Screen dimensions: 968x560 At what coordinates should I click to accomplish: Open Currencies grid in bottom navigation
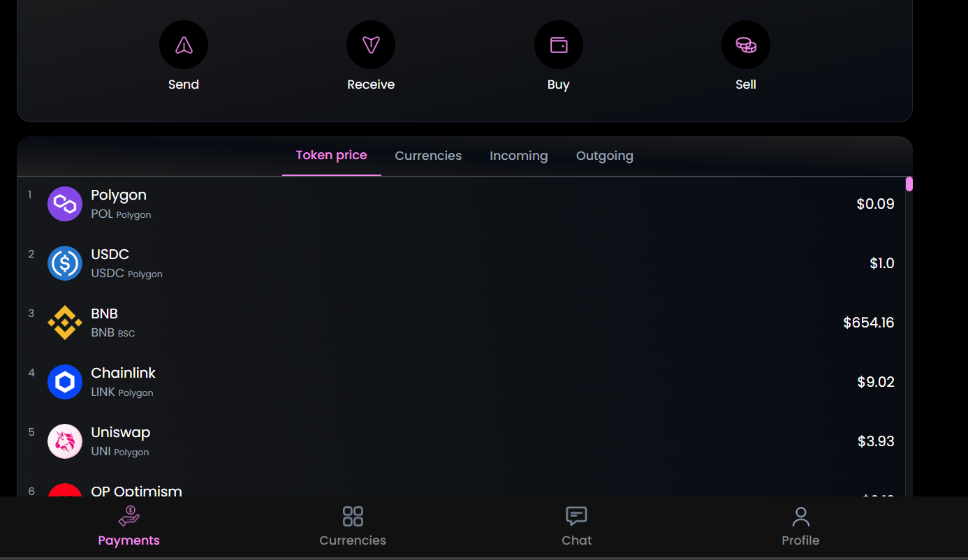(x=353, y=526)
